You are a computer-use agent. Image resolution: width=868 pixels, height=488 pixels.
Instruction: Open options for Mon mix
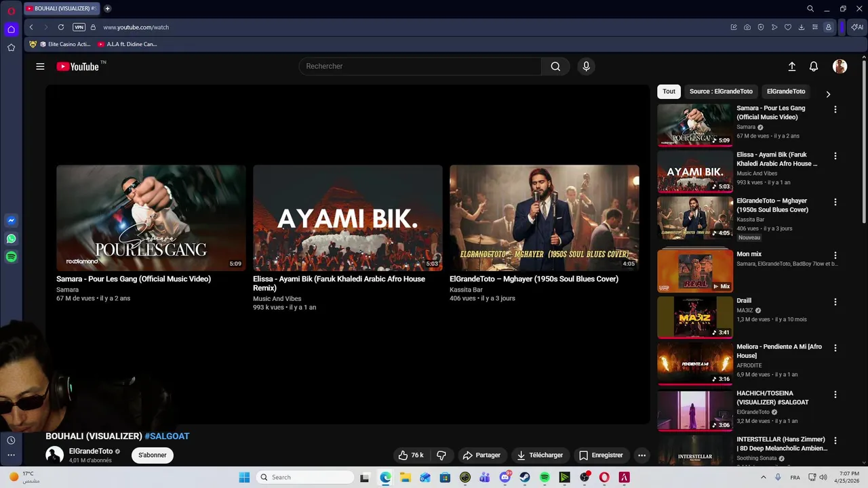pos(835,256)
